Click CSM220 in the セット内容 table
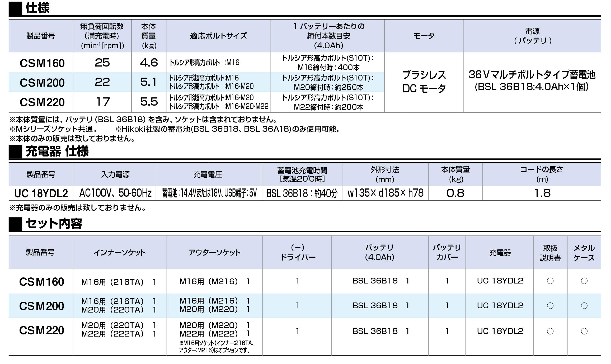Viewport: 611px width, 364px height. pyautogui.click(x=42, y=330)
